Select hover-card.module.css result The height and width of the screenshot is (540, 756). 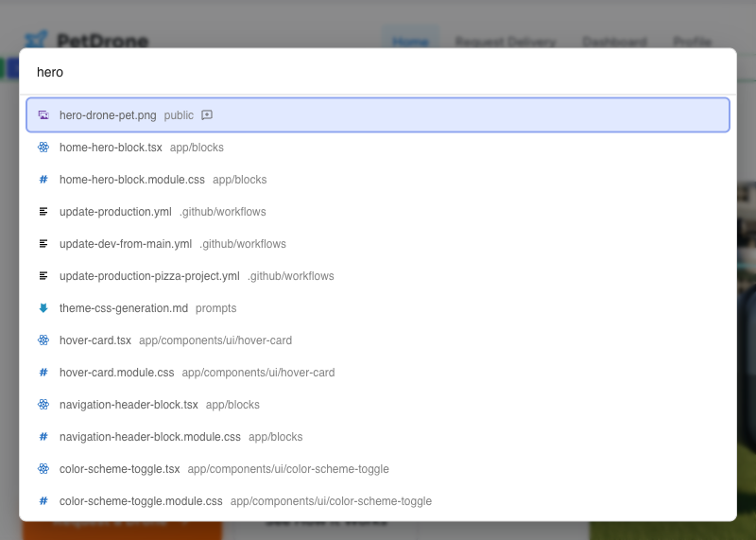click(116, 373)
